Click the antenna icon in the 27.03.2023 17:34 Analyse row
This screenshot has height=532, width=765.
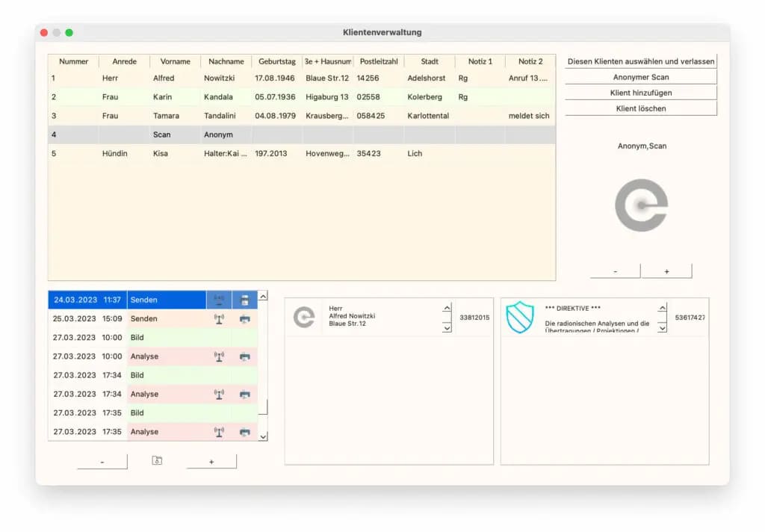pyautogui.click(x=219, y=395)
